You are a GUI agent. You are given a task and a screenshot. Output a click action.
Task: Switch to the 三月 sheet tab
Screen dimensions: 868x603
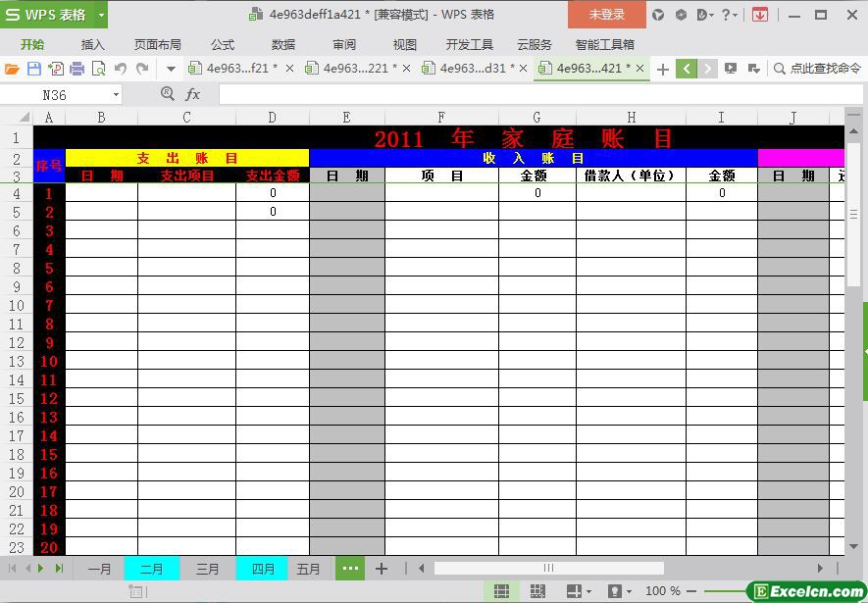tap(208, 569)
